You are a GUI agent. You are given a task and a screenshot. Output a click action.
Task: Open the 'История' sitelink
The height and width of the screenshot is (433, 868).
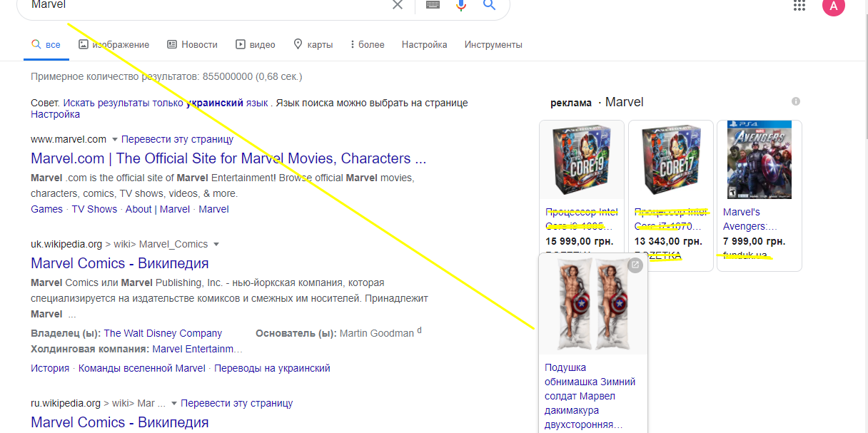click(x=50, y=368)
